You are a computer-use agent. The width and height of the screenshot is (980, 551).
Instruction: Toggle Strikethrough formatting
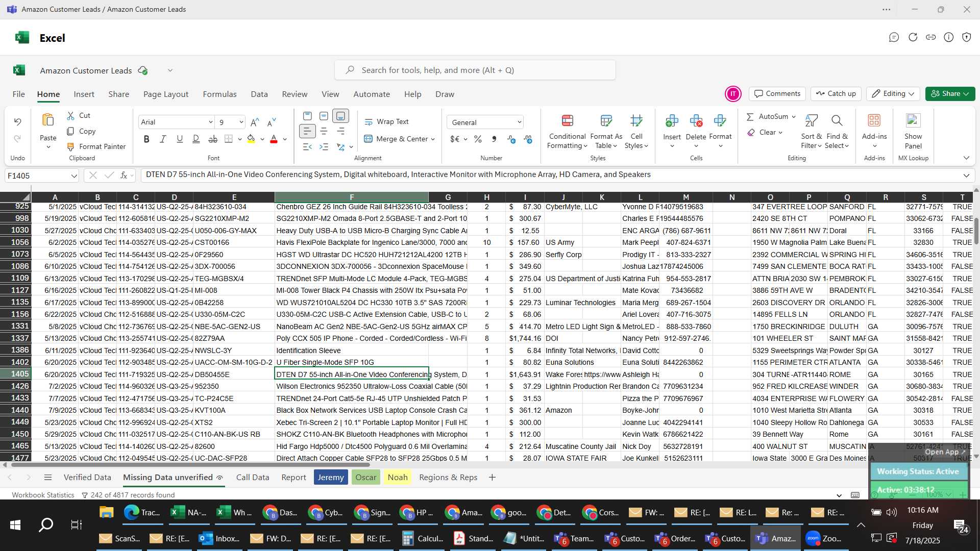pyautogui.click(x=213, y=139)
